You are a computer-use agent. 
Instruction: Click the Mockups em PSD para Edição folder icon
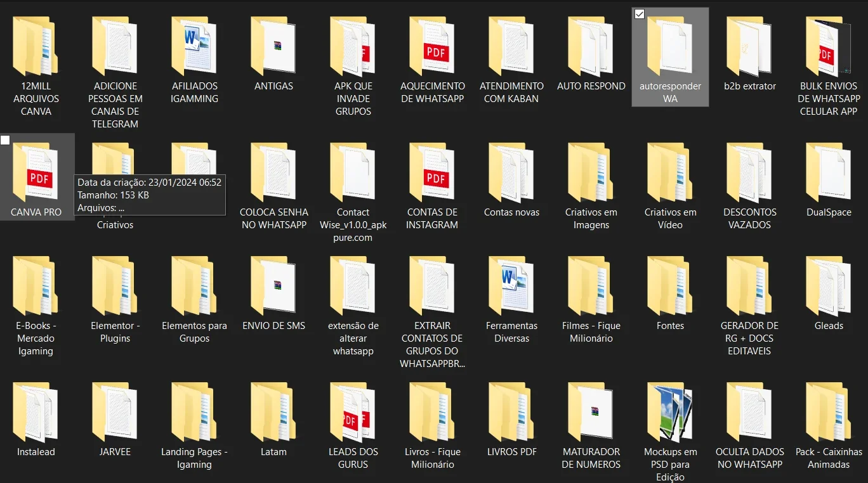point(670,412)
